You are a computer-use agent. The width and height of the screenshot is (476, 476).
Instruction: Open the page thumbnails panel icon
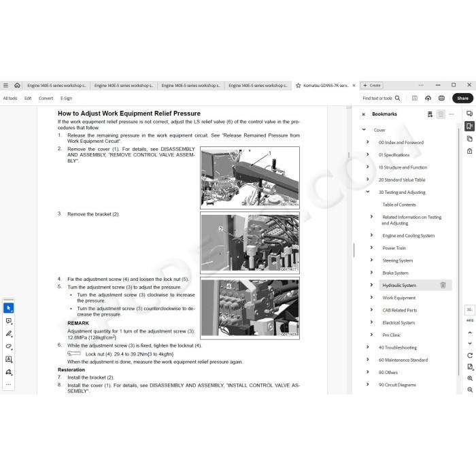coord(469,139)
